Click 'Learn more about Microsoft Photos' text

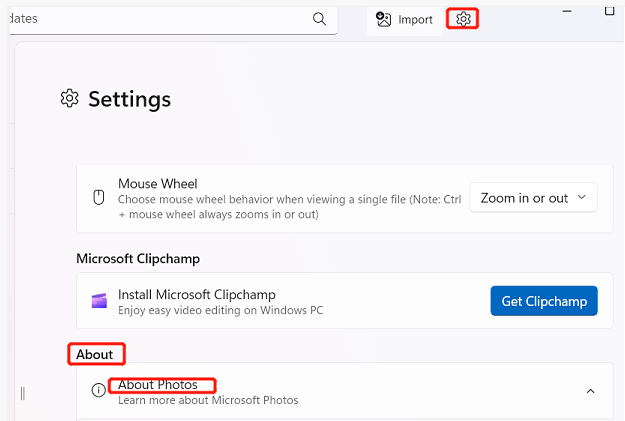[208, 400]
